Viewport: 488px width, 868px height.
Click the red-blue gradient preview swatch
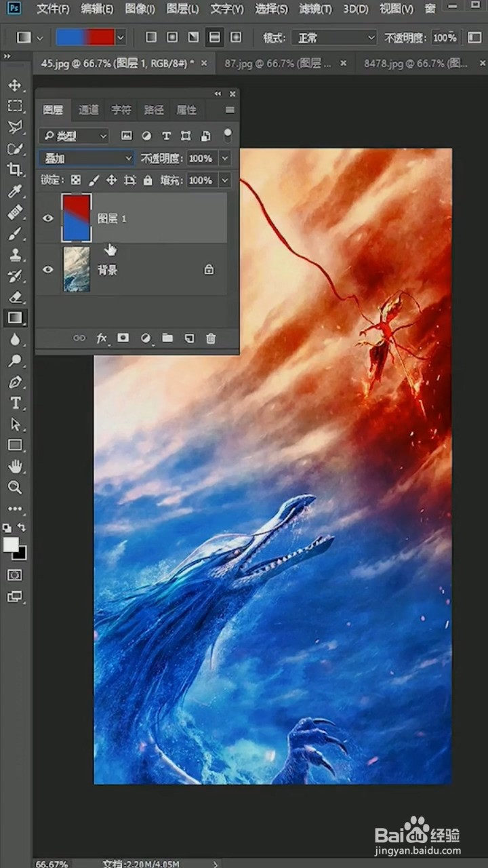85,37
